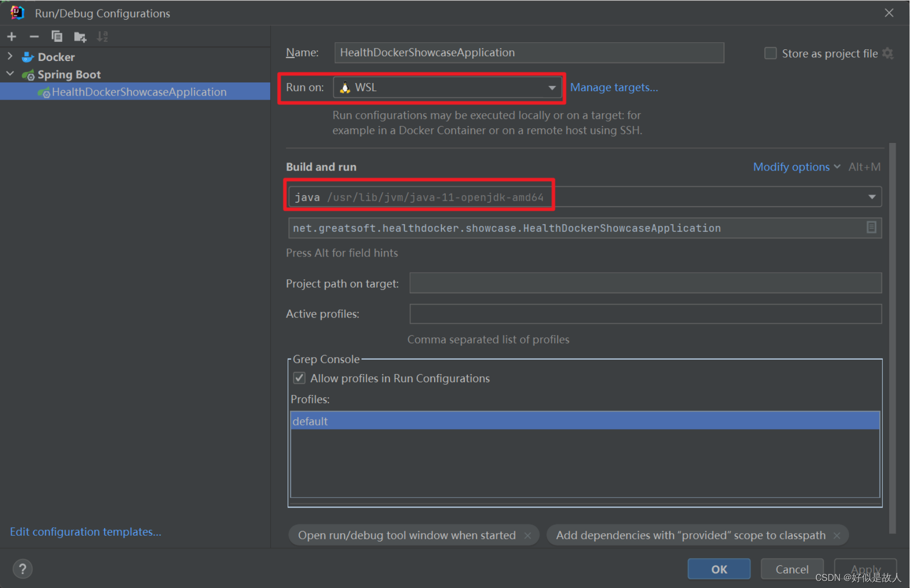Check the Store as project file checkbox
Image resolution: width=910 pixels, height=588 pixels.
click(x=770, y=52)
